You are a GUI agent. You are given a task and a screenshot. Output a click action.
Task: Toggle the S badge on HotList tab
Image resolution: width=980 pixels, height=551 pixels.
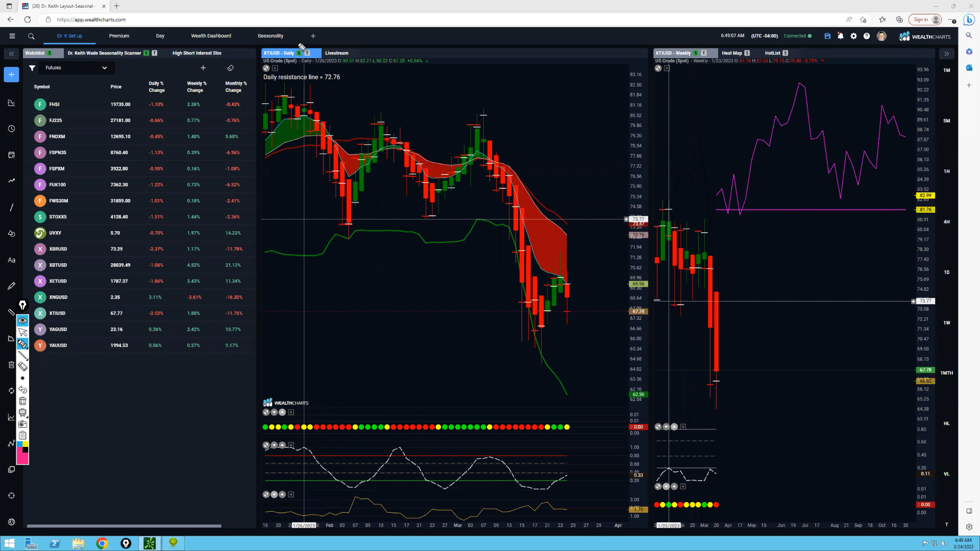click(786, 53)
